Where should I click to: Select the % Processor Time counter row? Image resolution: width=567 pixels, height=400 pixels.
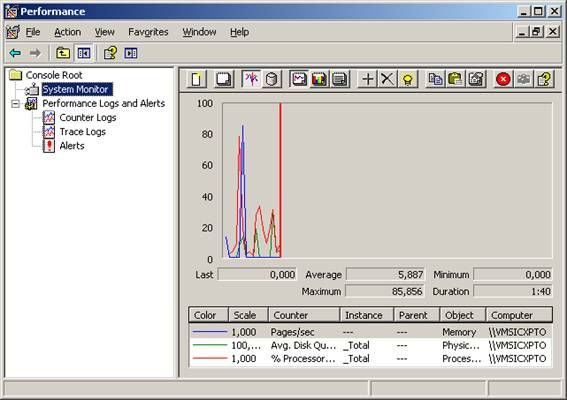[x=370, y=359]
